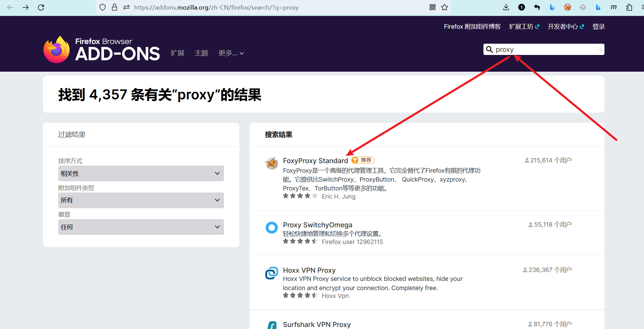
Task: Go to the 扩展 section
Action: 178,53
